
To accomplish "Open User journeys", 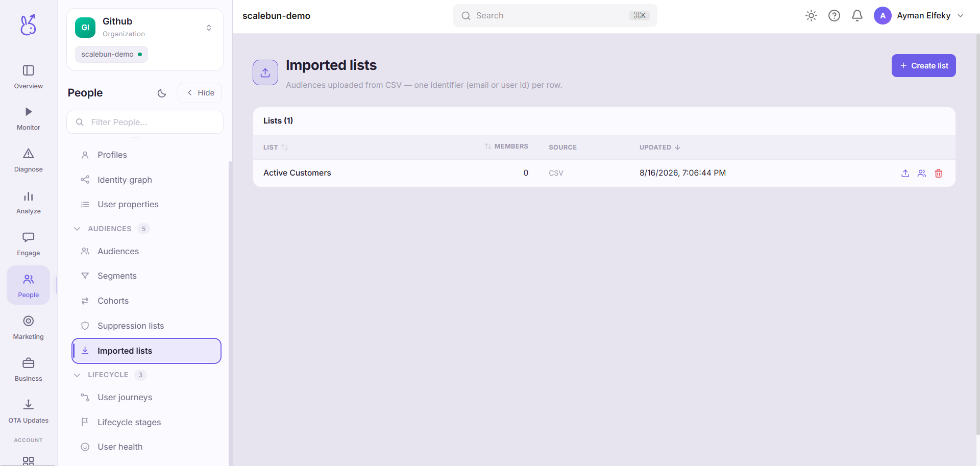I will click(x=146, y=397).
